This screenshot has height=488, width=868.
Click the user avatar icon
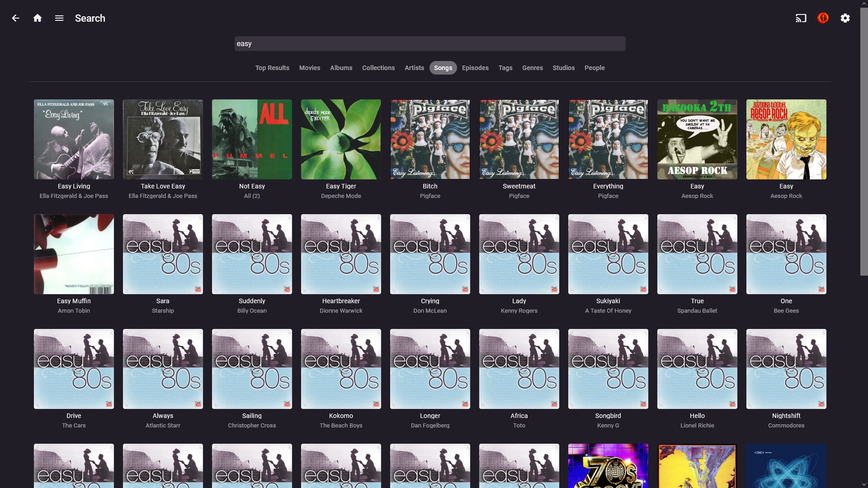click(823, 18)
